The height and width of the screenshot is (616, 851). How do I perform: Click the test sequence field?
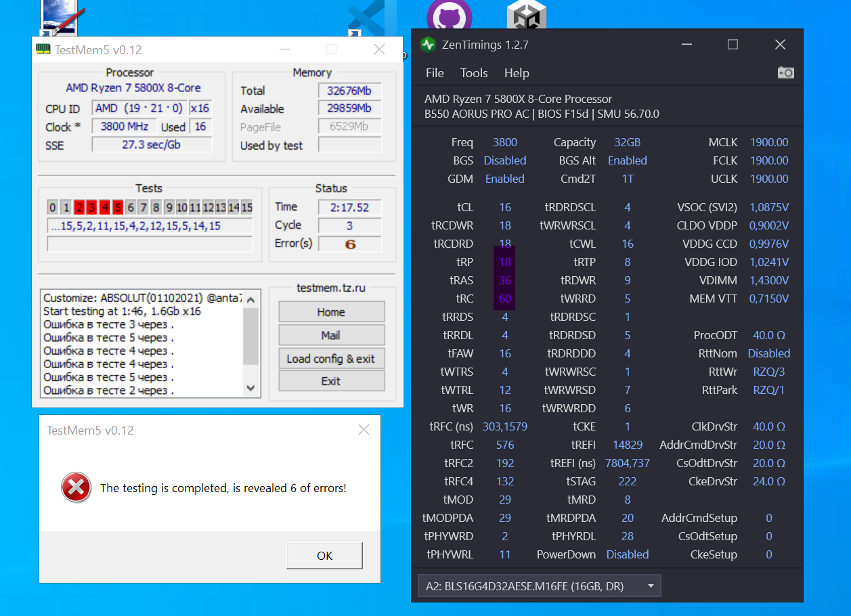pos(150,226)
